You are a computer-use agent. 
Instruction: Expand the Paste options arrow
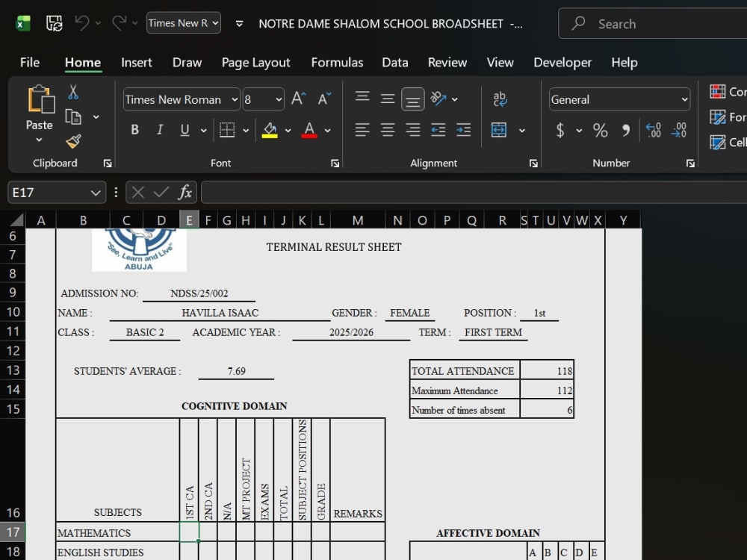(x=39, y=140)
